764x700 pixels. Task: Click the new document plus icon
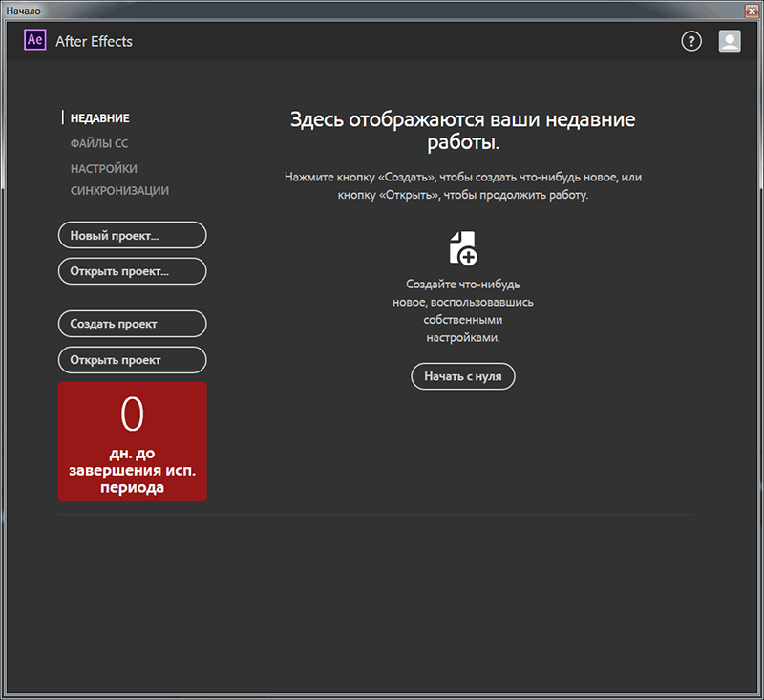pos(463,248)
